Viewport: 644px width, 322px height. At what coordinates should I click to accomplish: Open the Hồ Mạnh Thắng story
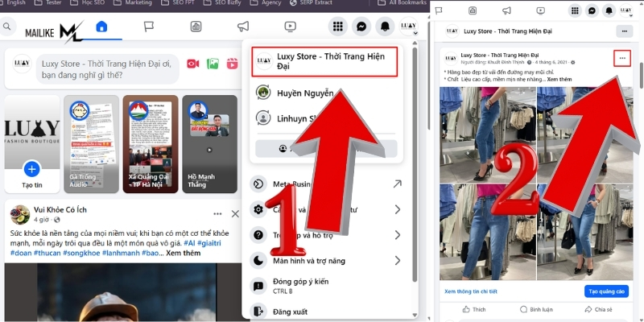click(x=210, y=144)
